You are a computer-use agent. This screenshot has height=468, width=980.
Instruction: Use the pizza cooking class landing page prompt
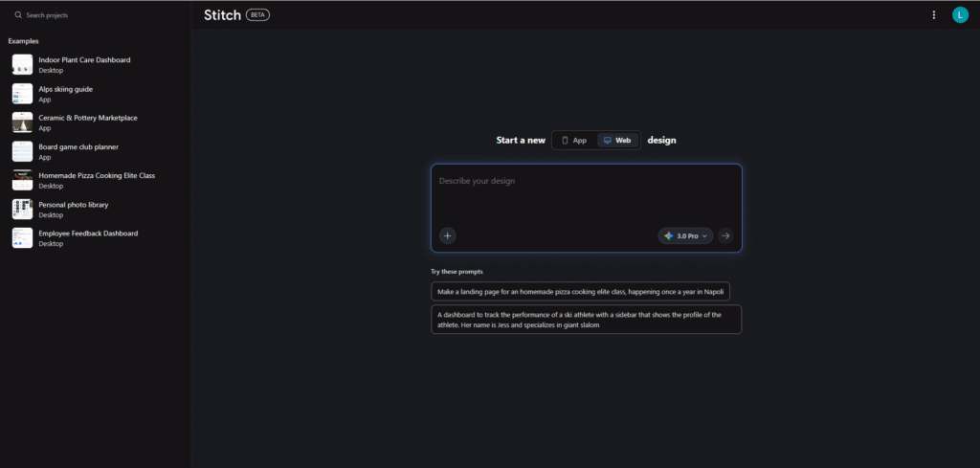click(580, 291)
